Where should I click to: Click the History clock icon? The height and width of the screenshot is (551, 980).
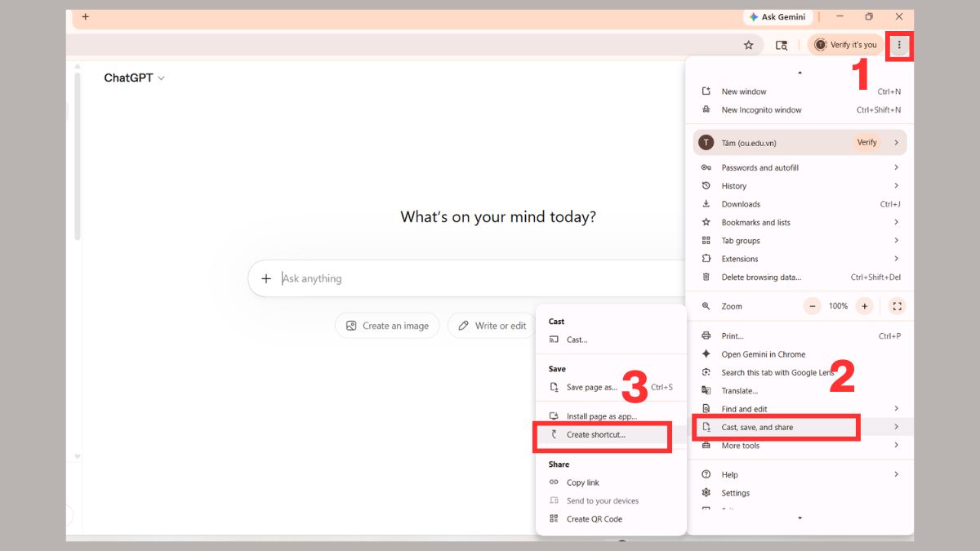(x=706, y=186)
